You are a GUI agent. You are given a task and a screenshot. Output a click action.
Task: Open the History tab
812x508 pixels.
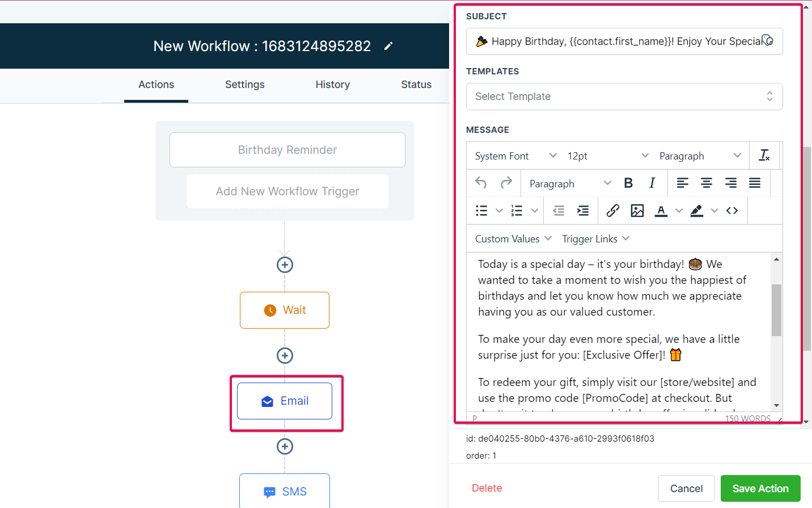(332, 84)
